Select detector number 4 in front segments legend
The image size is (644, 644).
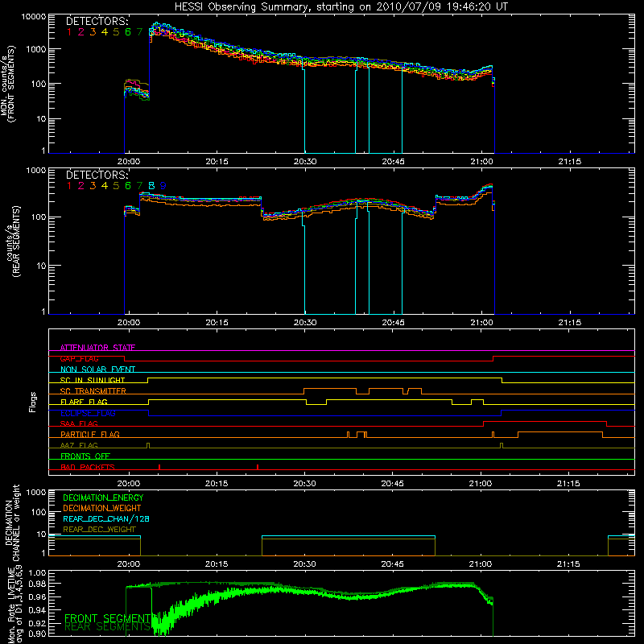(x=105, y=32)
